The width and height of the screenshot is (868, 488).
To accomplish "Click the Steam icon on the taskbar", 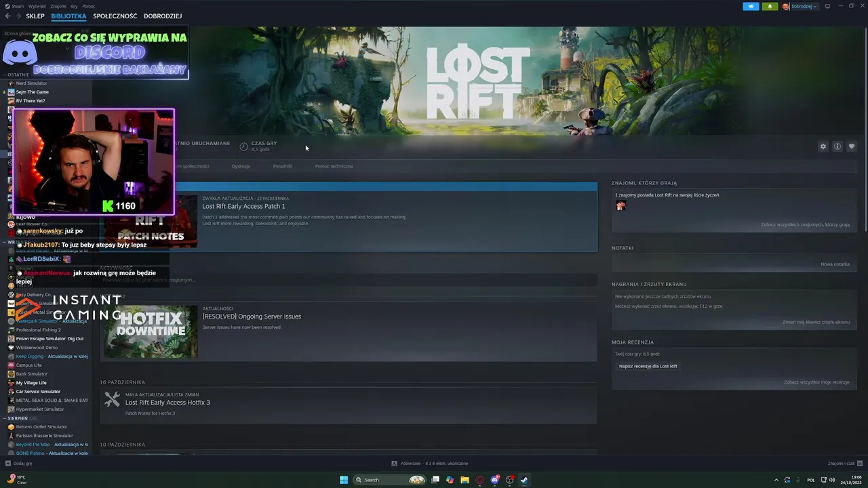I will click(x=524, y=480).
